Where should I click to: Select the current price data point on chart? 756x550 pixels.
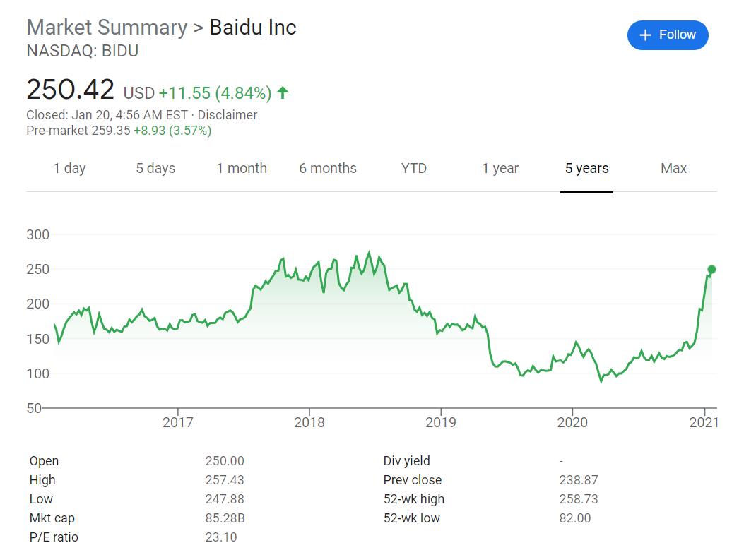point(711,269)
